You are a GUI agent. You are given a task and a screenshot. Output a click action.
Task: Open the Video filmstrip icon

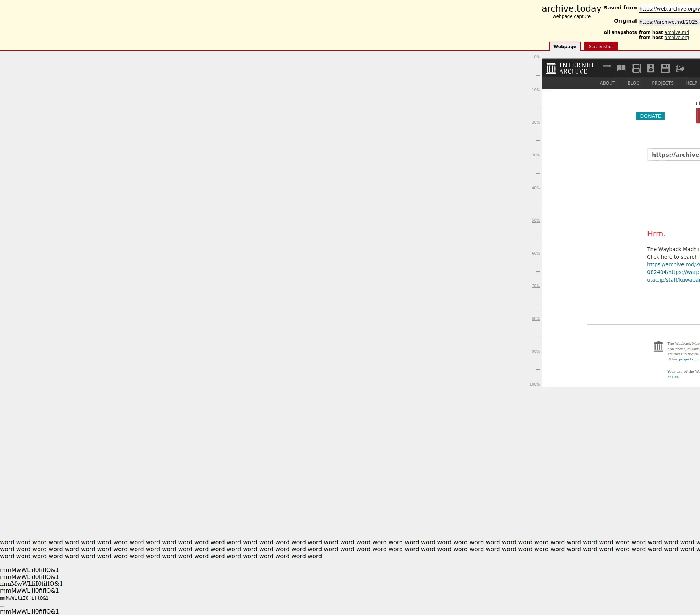tap(636, 68)
